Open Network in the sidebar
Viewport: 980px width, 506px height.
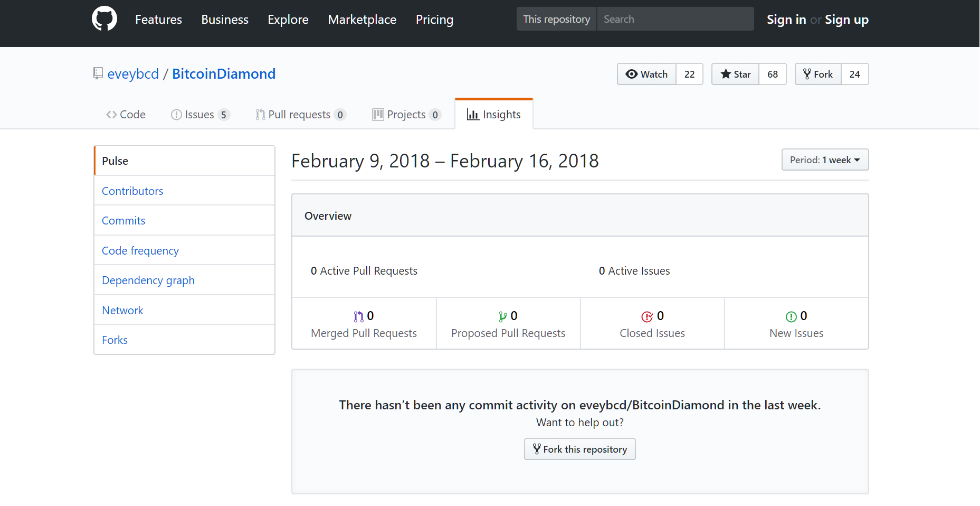tap(185, 310)
